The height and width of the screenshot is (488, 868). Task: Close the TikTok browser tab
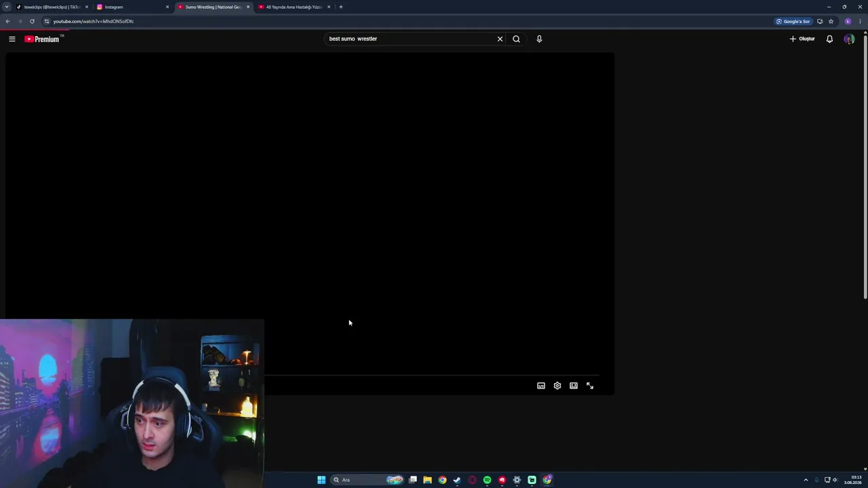[87, 7]
